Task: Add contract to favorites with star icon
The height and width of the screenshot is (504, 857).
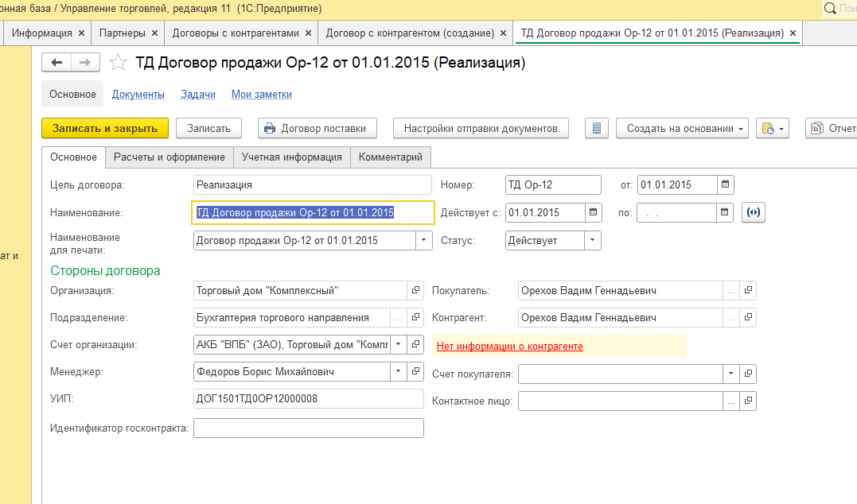Action: pos(119,63)
